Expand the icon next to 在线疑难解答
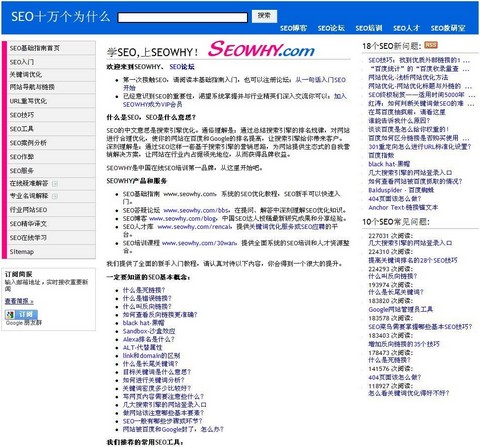The image size is (480, 447). tap(55, 184)
